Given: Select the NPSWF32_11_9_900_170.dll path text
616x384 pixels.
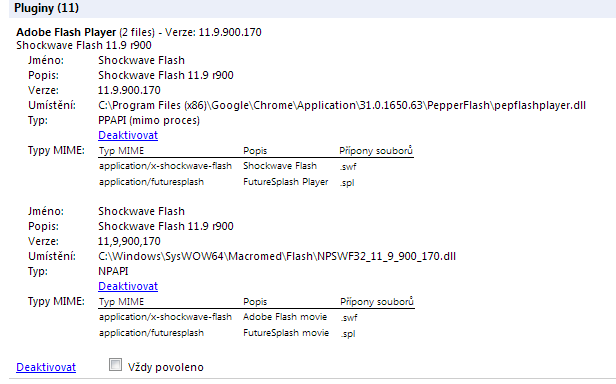Looking at the screenshot, I should pos(277,256).
